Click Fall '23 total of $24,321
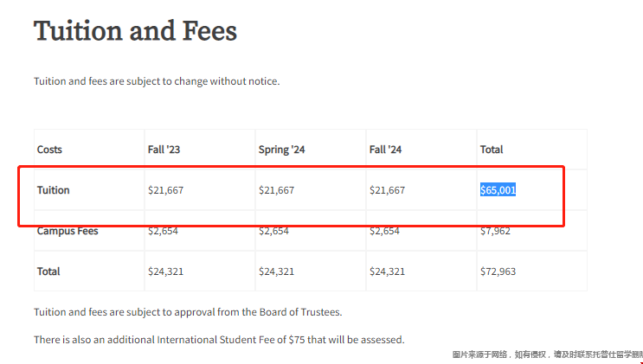The image size is (643, 364). [165, 271]
